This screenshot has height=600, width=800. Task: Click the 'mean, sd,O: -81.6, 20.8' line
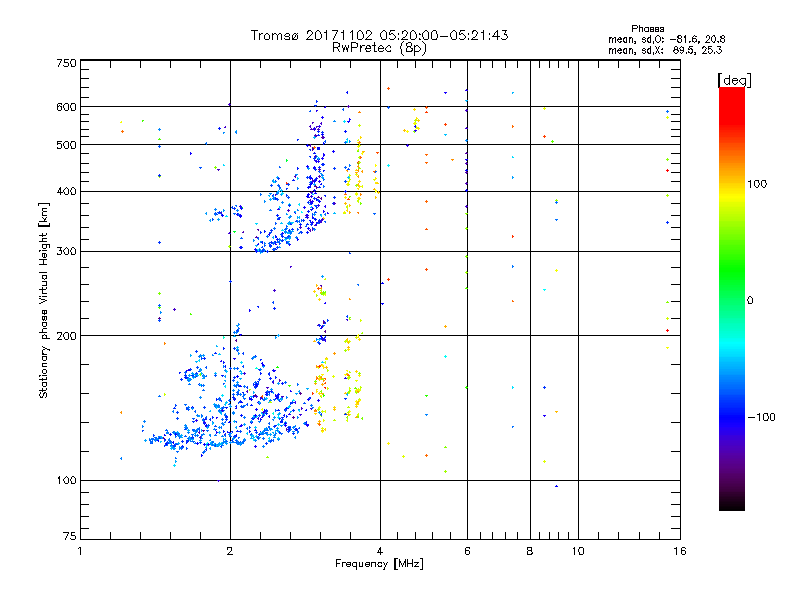[666, 39]
